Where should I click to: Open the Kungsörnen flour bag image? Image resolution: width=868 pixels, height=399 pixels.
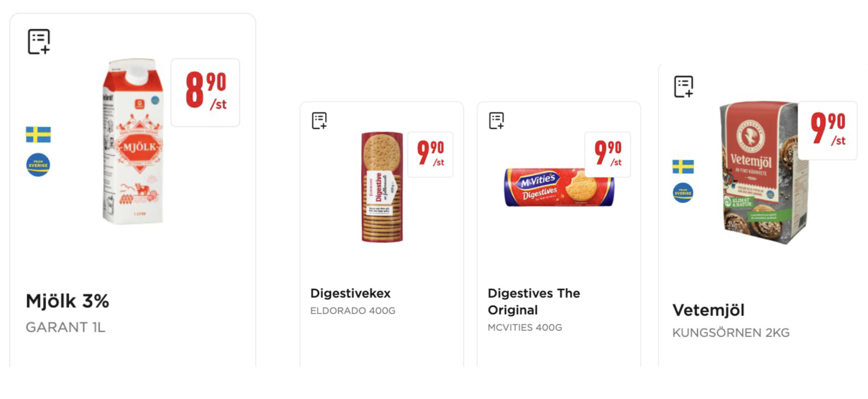click(762, 173)
